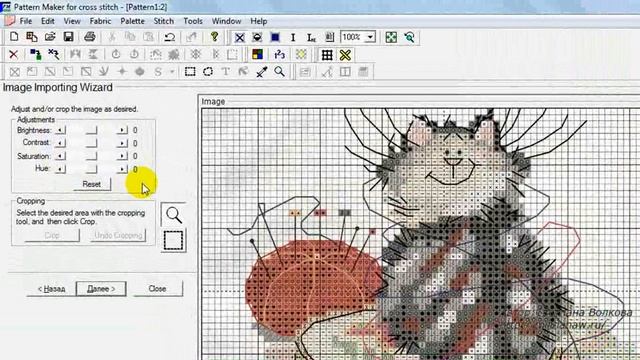Click the wizard's Close button
640x360 pixels.
click(158, 289)
